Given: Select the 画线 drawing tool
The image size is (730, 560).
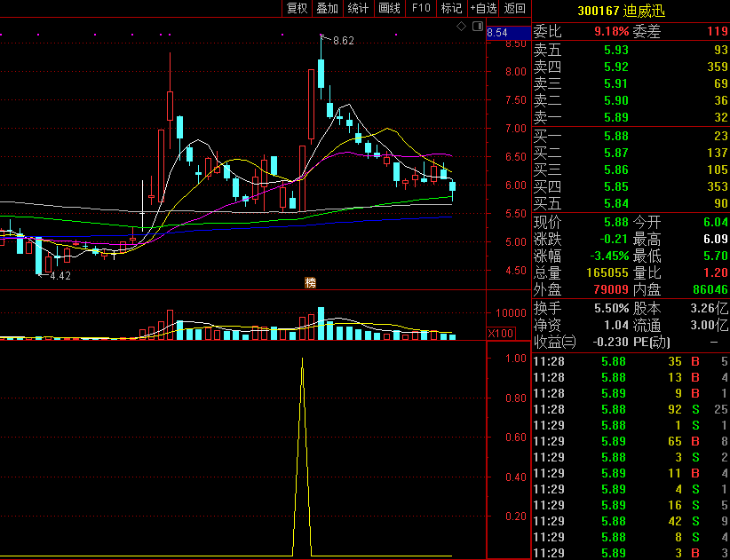Looking at the screenshot, I should (389, 8).
